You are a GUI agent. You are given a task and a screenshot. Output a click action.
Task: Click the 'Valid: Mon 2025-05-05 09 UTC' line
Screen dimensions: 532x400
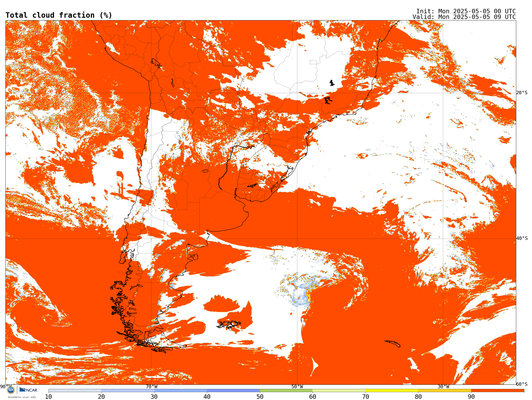coord(464,17)
